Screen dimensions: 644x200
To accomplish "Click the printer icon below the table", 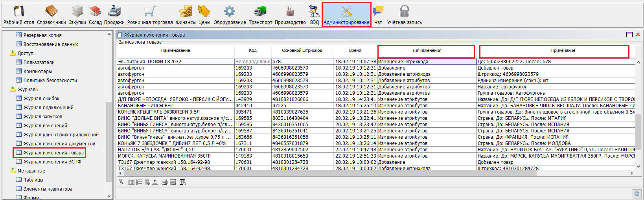I will (164, 182).
